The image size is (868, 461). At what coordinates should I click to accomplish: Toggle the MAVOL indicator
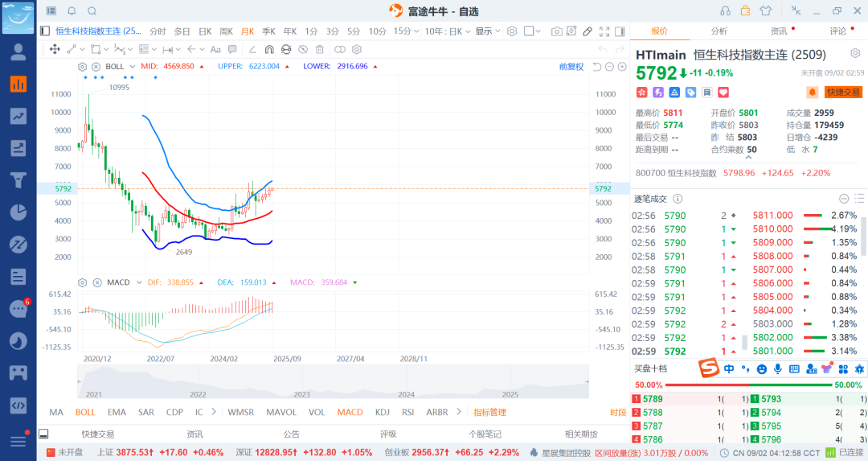coord(281,412)
